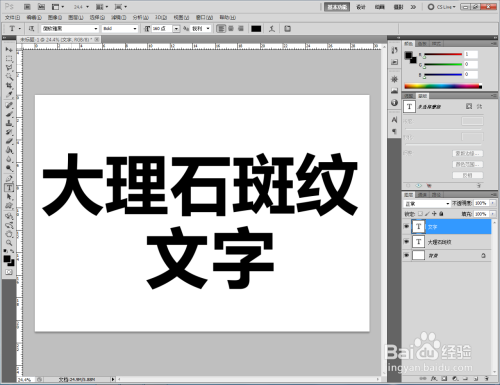Select the Brush tool

[9, 114]
